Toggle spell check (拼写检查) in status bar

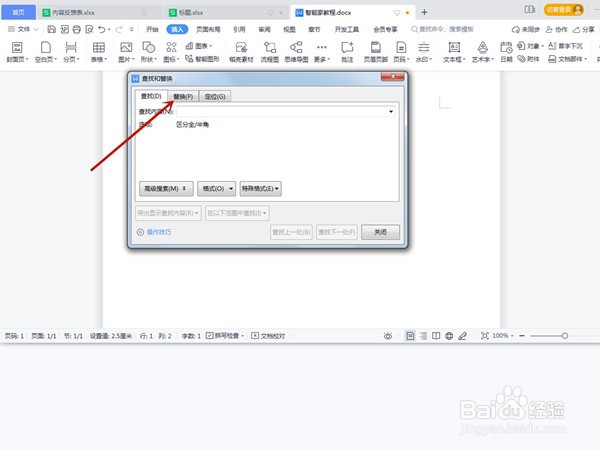225,336
